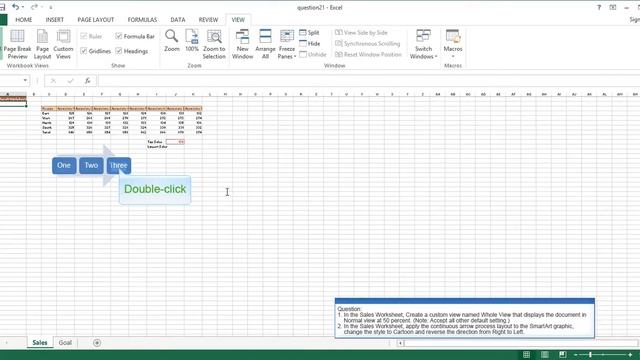Click zoom out minus button
The width and height of the screenshot is (640, 360).
pos(576,355)
